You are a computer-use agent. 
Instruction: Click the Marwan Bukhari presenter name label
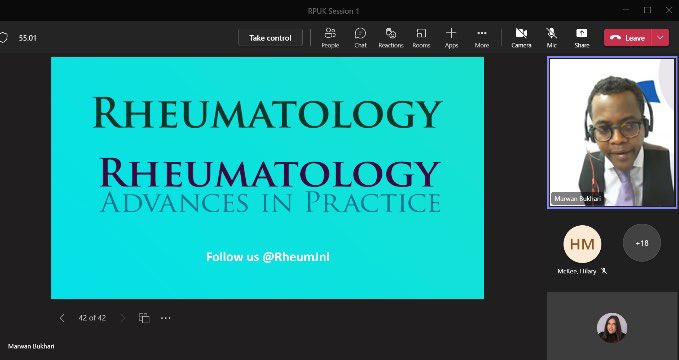tap(31, 346)
